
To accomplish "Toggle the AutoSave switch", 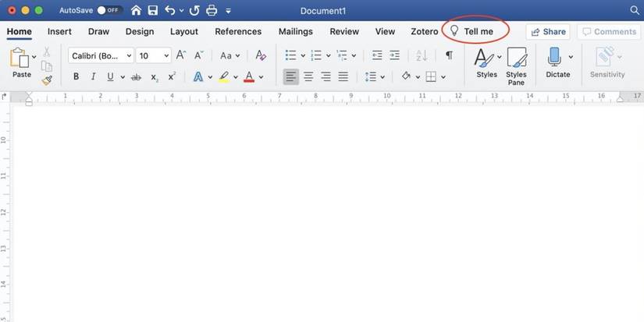I will tap(109, 10).
